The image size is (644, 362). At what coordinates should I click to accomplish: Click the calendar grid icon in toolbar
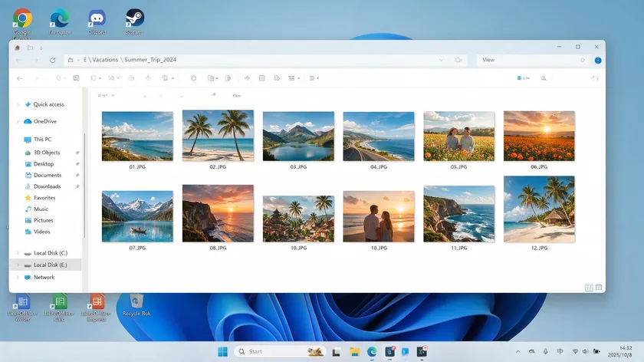click(262, 78)
